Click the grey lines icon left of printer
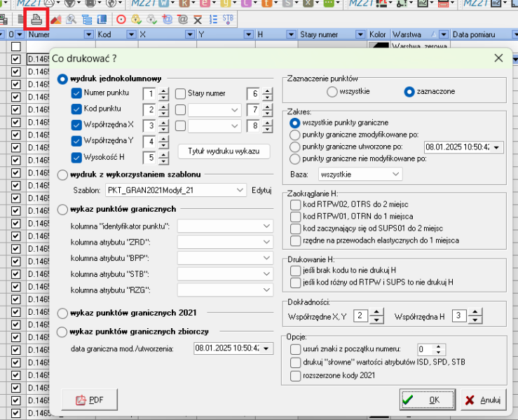The height and width of the screenshot is (420, 518). pos(21,20)
